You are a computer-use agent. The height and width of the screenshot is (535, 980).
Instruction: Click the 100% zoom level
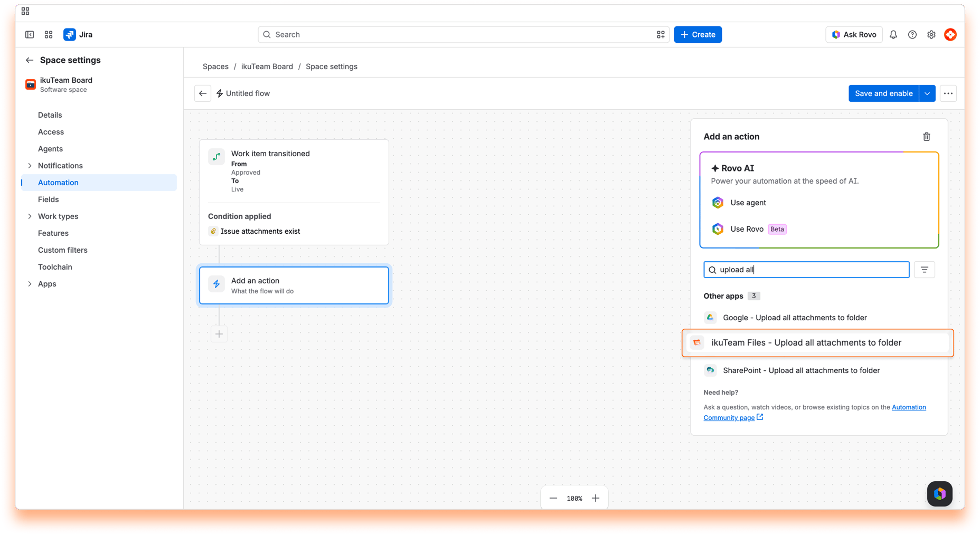click(574, 498)
